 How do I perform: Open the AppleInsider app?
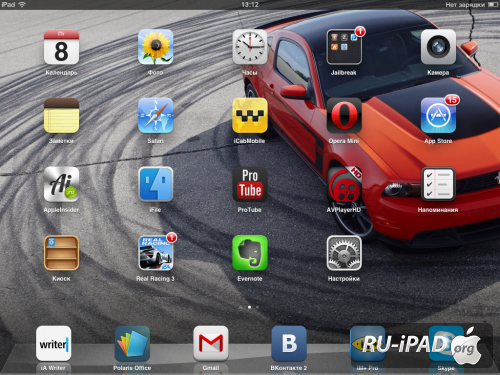tap(61, 184)
